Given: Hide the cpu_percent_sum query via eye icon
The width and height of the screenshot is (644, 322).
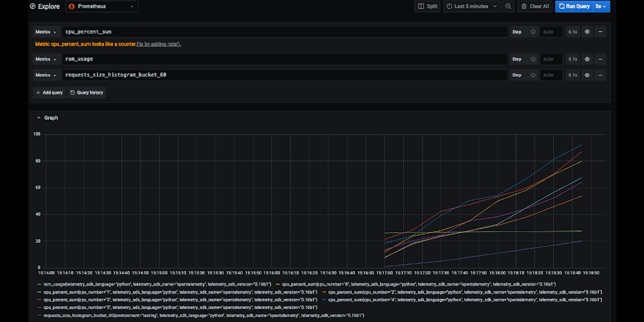Looking at the screenshot, I should click(587, 32).
